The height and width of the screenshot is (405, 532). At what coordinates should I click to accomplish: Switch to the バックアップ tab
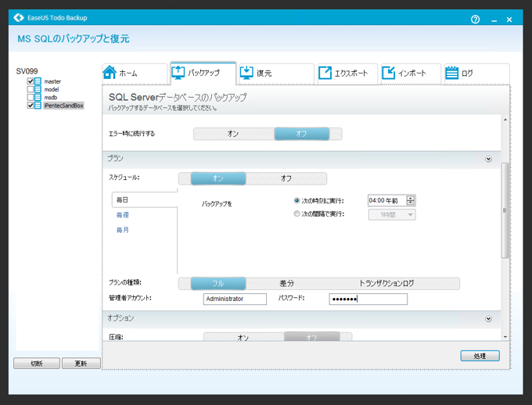click(x=203, y=73)
